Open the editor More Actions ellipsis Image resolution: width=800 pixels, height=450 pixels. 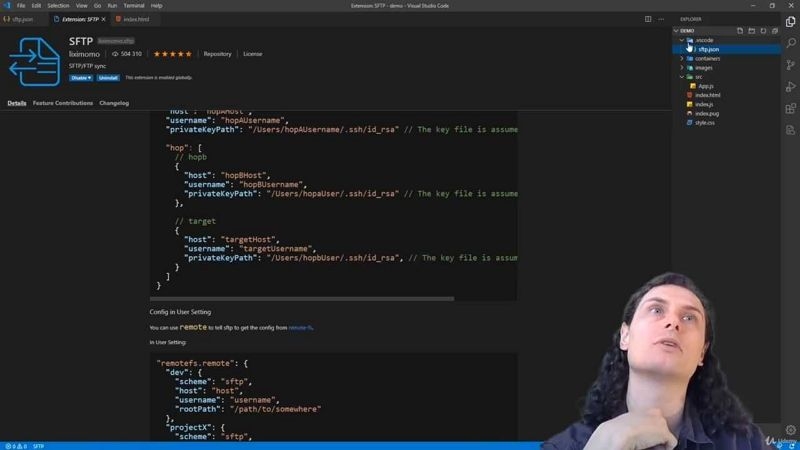[661, 19]
